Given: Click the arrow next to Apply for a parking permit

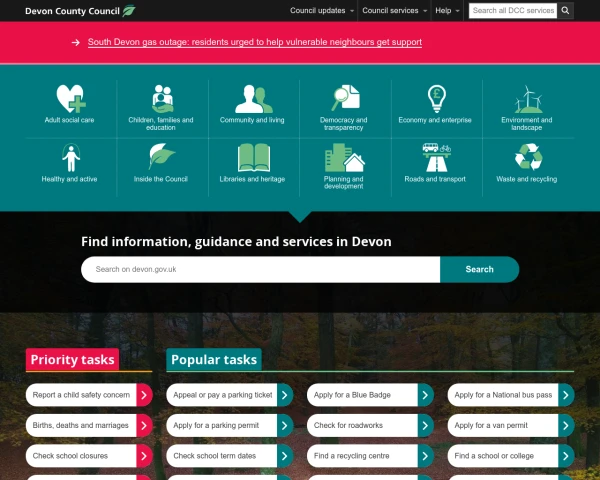Looking at the screenshot, I should [x=285, y=425].
